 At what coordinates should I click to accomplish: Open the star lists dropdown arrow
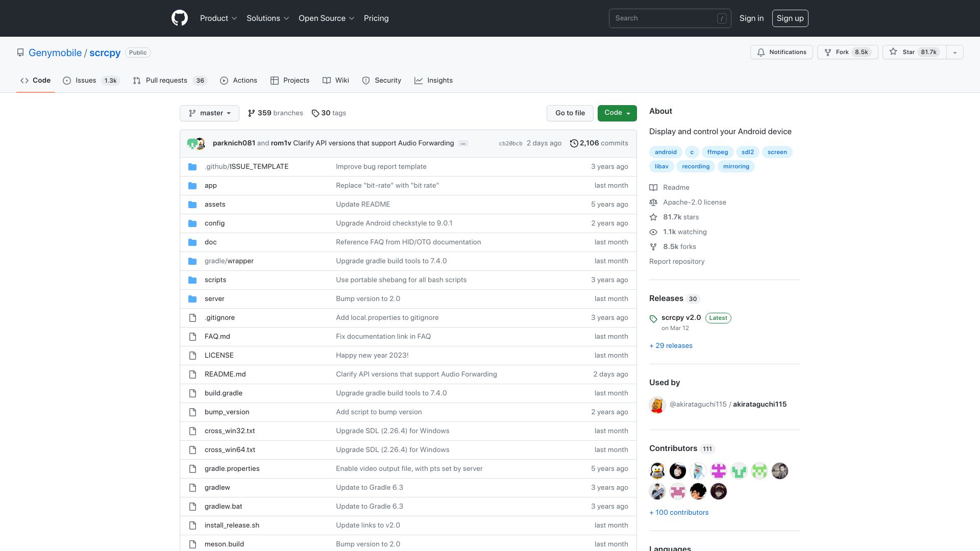pyautogui.click(x=955, y=52)
